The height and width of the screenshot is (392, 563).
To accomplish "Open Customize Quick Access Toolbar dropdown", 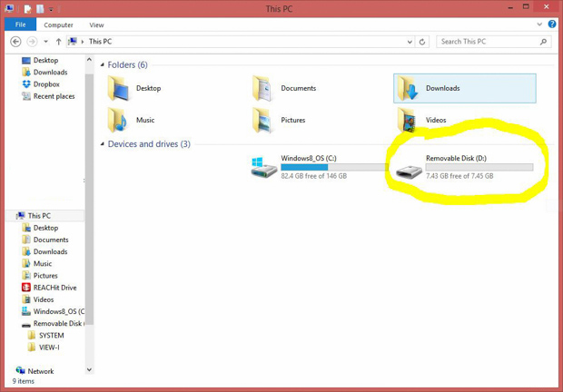I will 51,9.
